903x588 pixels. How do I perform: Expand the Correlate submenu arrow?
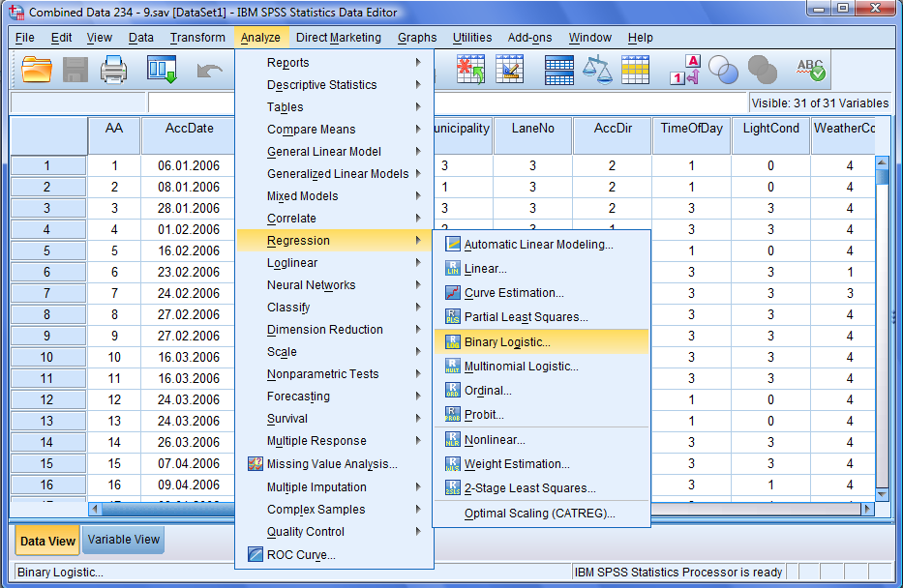[x=419, y=218]
